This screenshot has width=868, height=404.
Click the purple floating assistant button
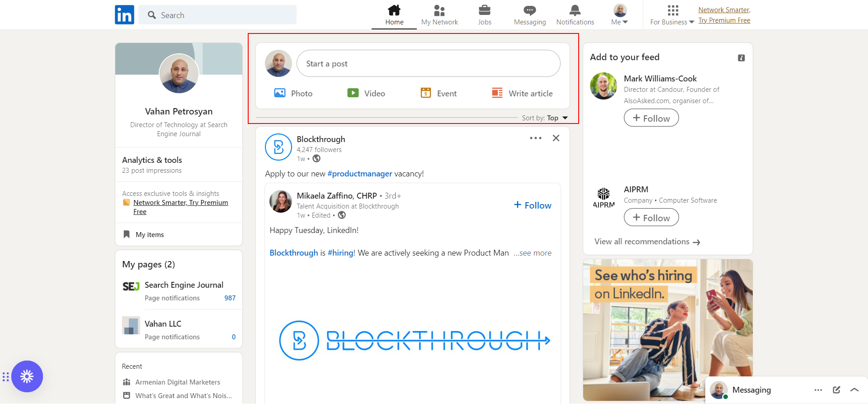[27, 376]
